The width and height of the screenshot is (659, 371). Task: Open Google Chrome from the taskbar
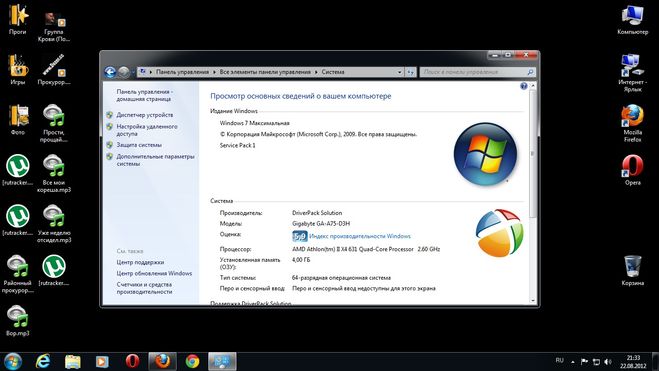192,361
